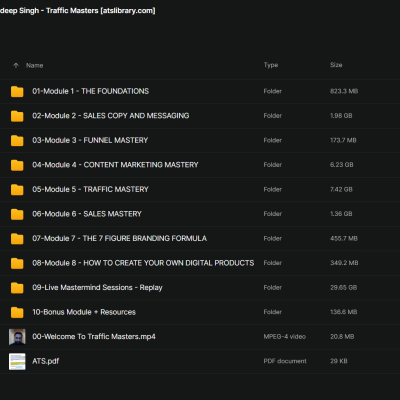Click the 1.36 GB size value
The height and width of the screenshot is (400, 400).
click(341, 214)
